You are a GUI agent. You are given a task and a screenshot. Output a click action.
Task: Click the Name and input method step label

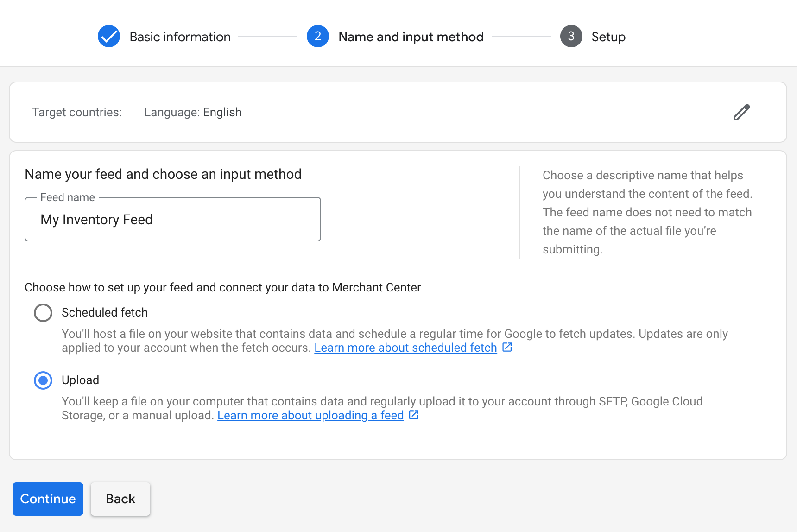click(x=411, y=37)
